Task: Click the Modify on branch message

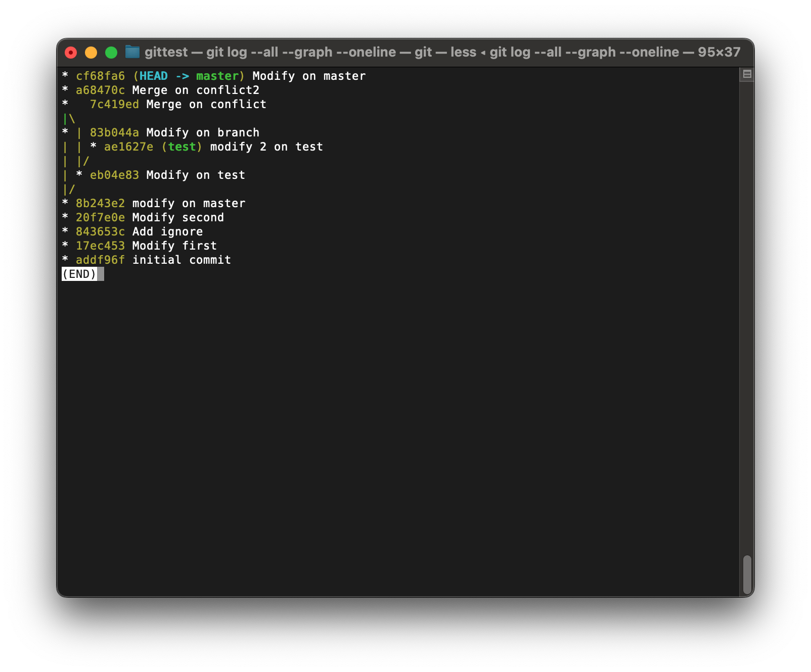Action: (203, 133)
